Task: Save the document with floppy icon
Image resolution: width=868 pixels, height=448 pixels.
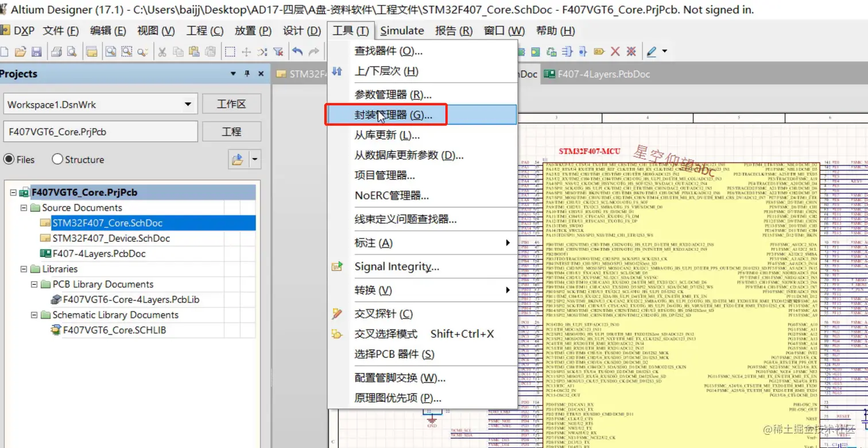Action: pos(37,52)
